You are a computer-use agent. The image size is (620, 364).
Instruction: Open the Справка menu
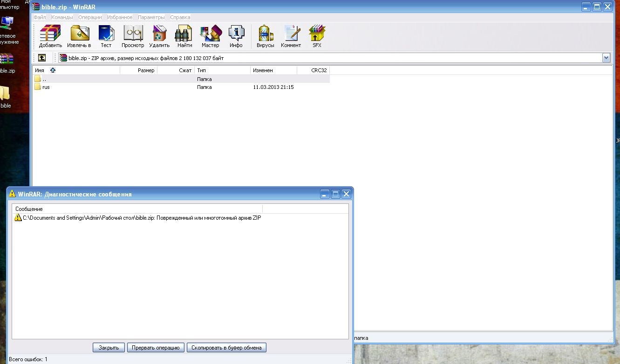point(180,17)
